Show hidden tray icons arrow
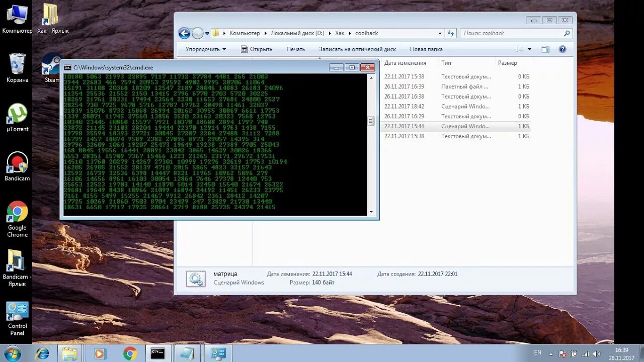The width and height of the screenshot is (644, 362). pyautogui.click(x=551, y=354)
